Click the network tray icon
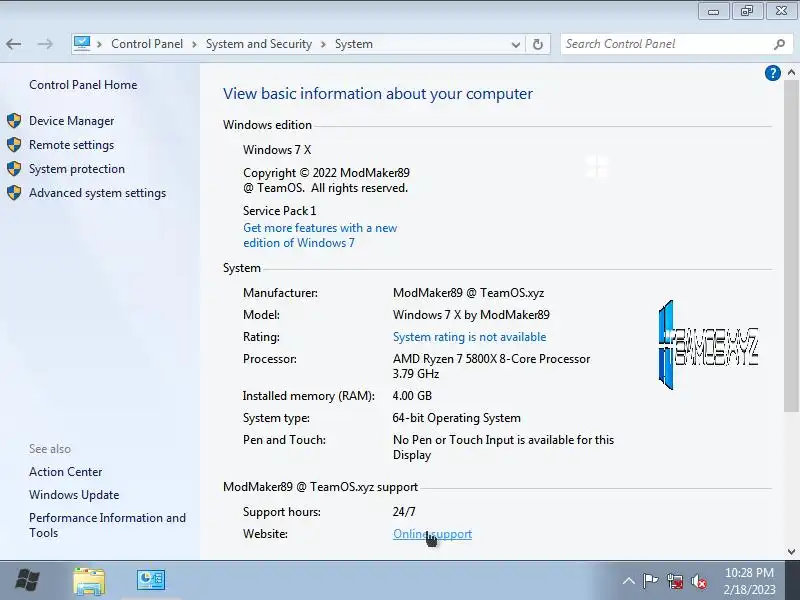The image size is (800, 600). point(675,581)
